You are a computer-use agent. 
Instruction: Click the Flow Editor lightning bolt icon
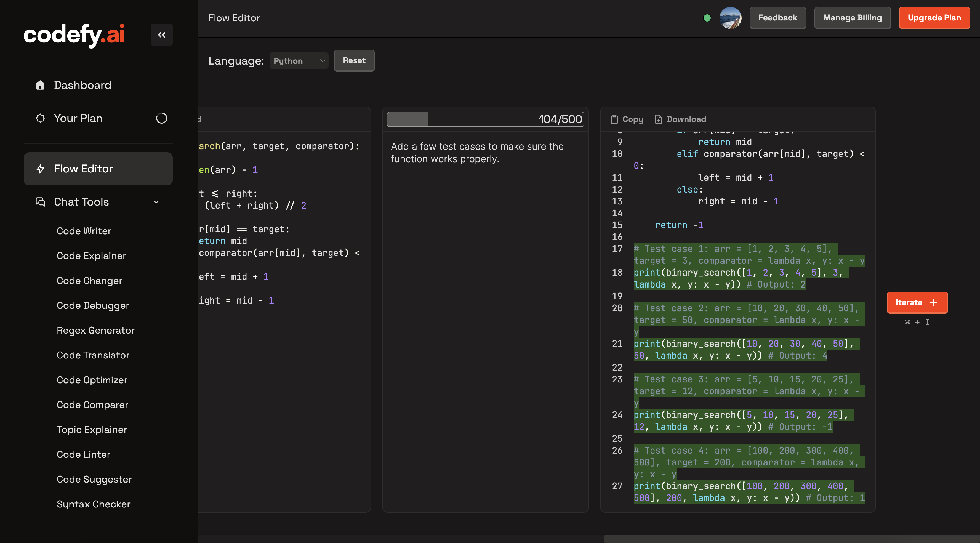coord(40,169)
